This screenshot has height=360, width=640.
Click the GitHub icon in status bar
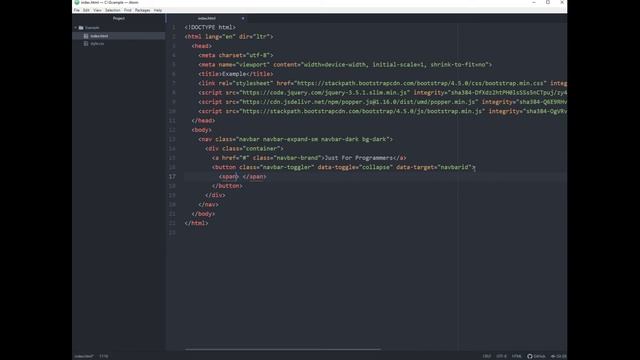(x=530, y=356)
